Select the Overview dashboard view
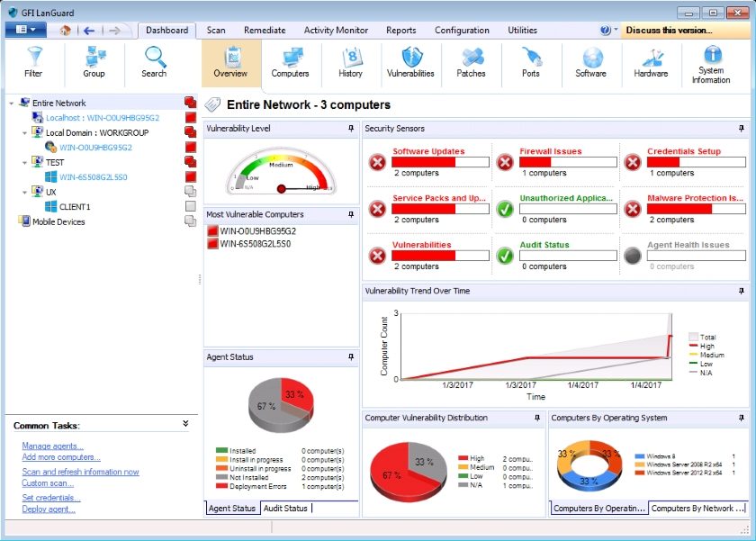 pos(230,63)
